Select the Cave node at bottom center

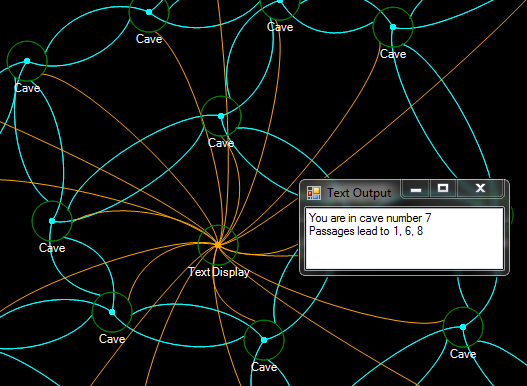[x=264, y=340]
